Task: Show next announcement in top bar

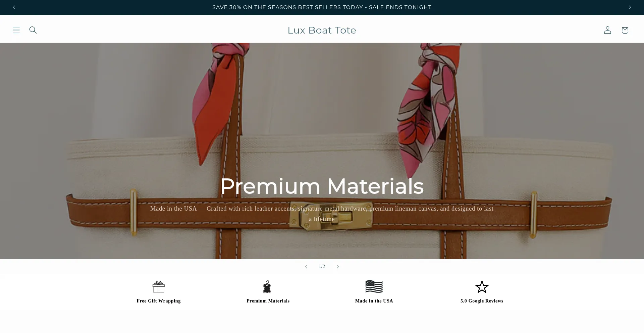Action: pos(630,7)
